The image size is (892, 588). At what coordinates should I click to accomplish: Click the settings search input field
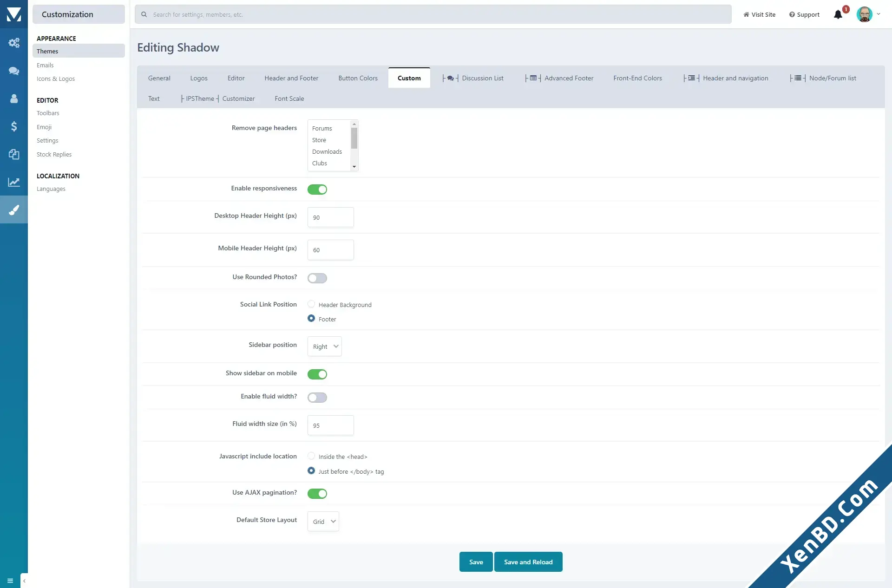click(433, 14)
